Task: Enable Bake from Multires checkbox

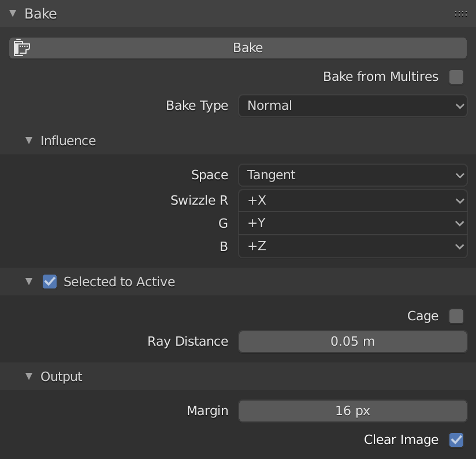Action: click(x=456, y=76)
